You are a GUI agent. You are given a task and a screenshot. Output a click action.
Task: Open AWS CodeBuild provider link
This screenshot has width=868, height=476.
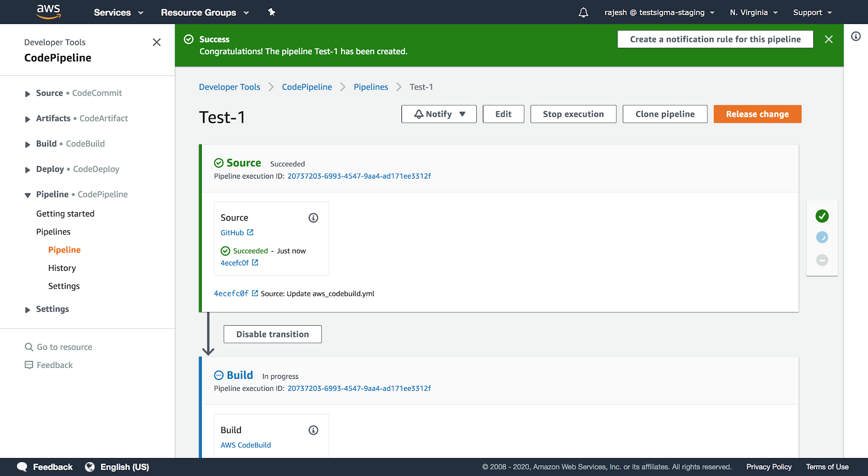click(x=246, y=445)
